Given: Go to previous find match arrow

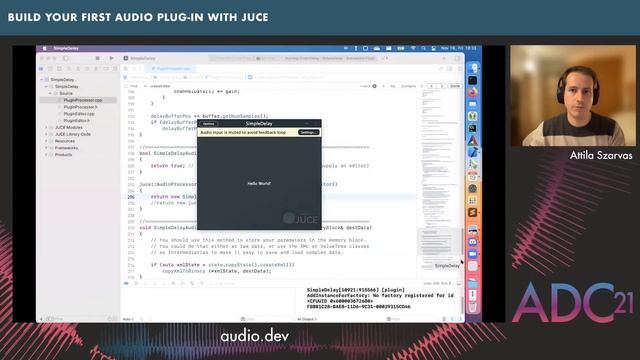Looking at the screenshot, I should [432, 86].
